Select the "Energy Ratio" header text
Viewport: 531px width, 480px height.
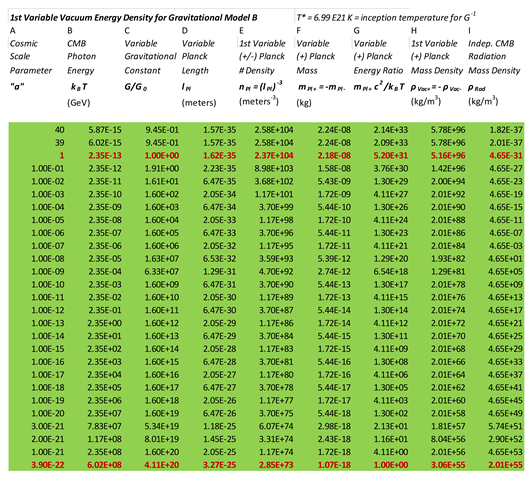pos(378,70)
